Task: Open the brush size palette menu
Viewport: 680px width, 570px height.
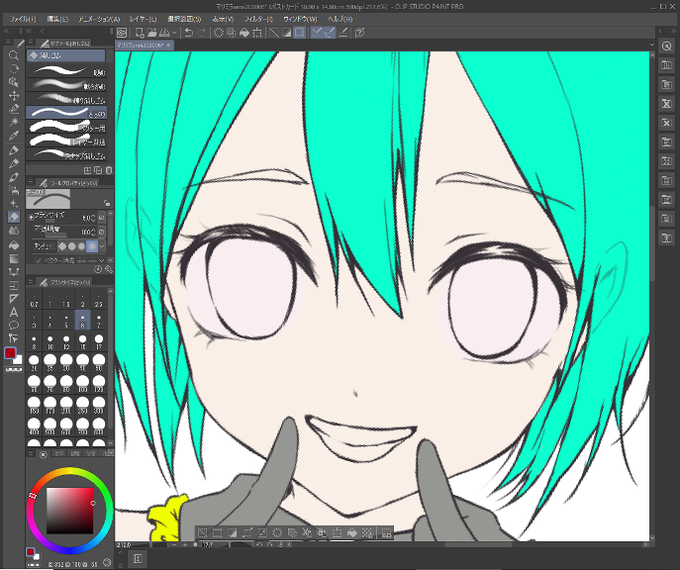Action: click(x=31, y=282)
